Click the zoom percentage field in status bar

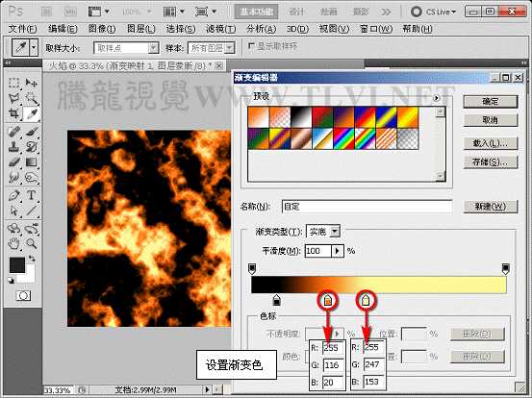pyautogui.click(x=59, y=390)
